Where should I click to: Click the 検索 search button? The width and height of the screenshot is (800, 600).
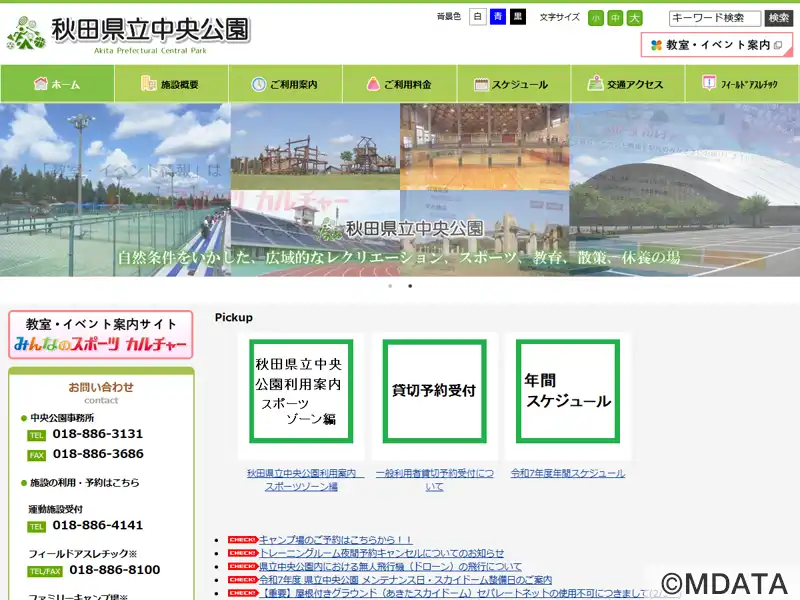click(x=779, y=18)
